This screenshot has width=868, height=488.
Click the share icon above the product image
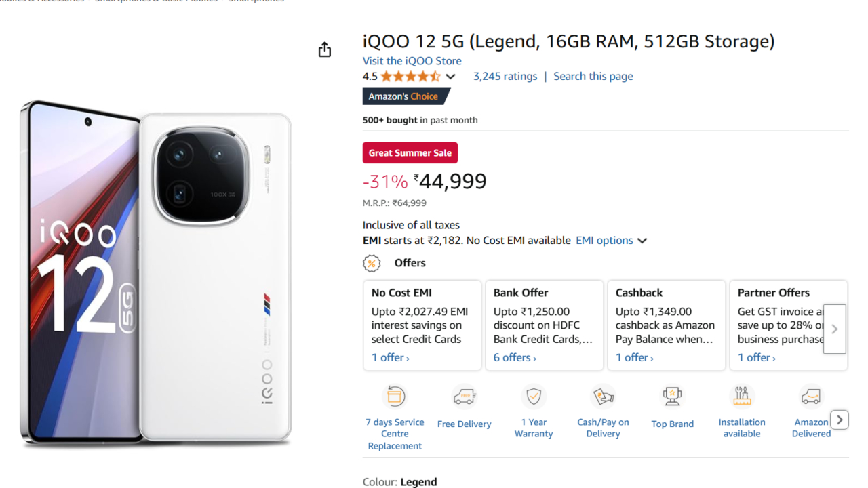point(325,49)
